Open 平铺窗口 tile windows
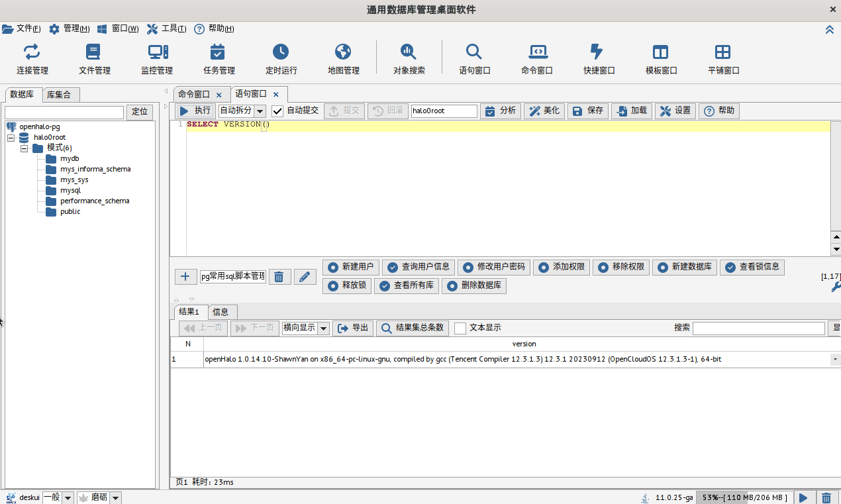This screenshot has width=841, height=504. point(723,60)
